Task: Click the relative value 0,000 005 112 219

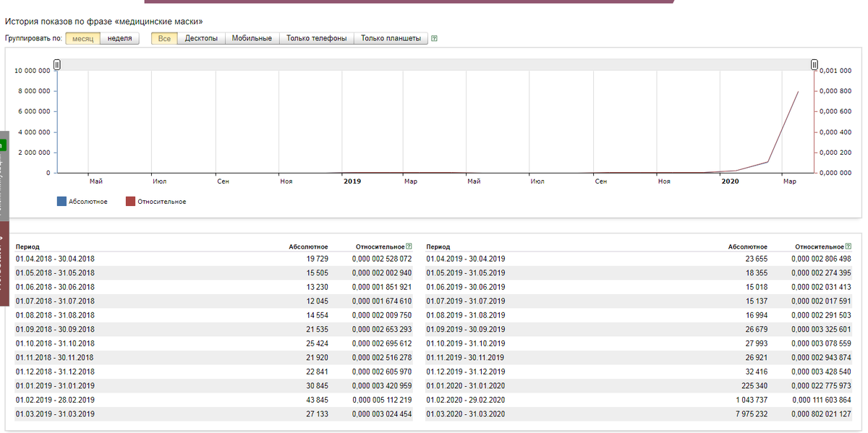Action: [x=382, y=400]
